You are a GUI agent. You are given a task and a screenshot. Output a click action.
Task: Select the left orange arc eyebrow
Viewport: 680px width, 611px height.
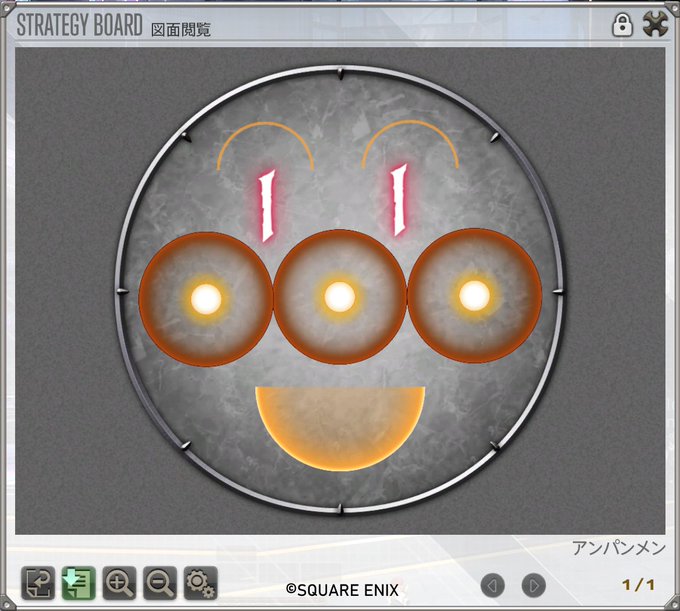(x=265, y=146)
